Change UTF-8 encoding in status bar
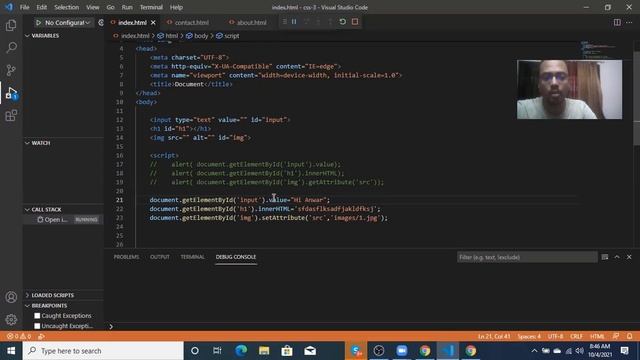 556,336
